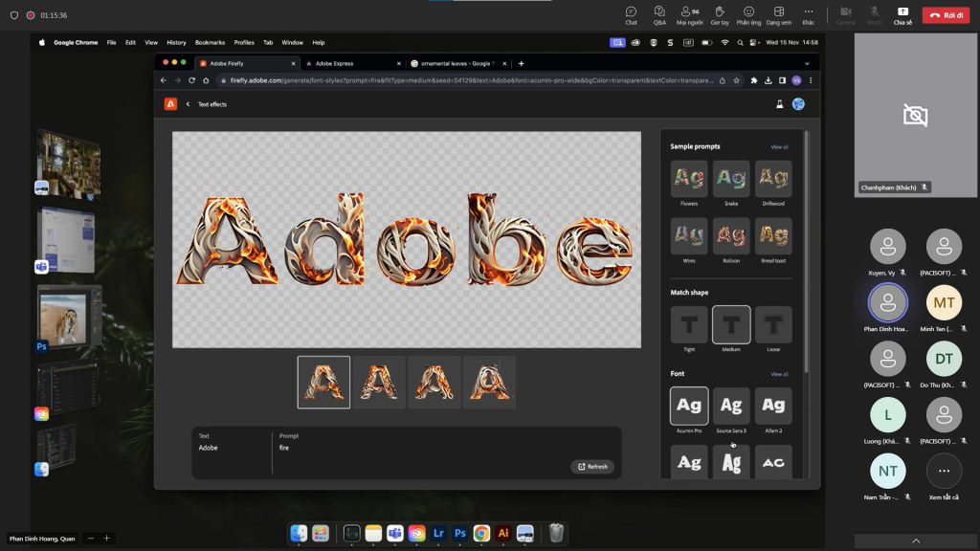This screenshot has height=551, width=980.
Task: Select the first fire text variation thumbnail
Action: (x=323, y=383)
